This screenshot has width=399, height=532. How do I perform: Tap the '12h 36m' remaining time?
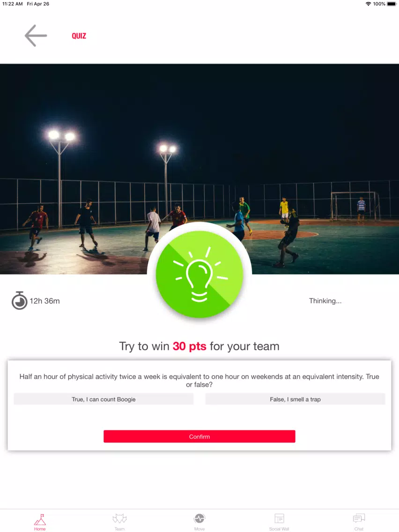(45, 301)
